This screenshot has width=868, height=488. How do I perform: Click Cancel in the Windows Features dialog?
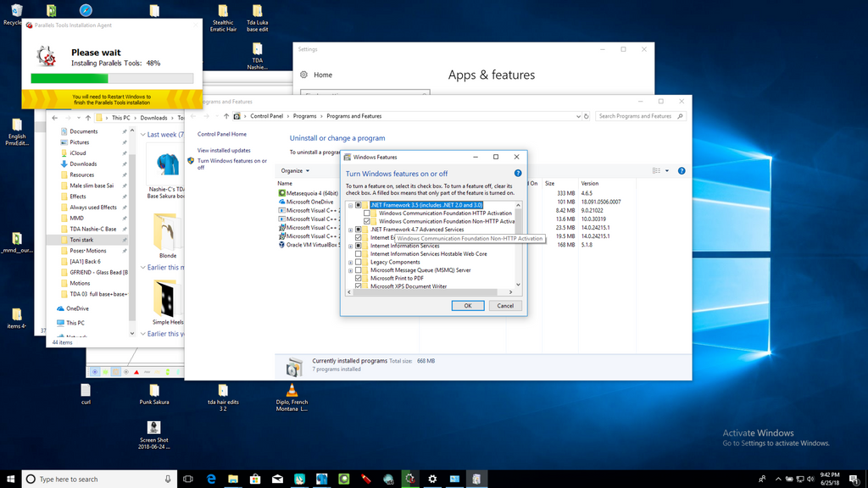tap(505, 306)
